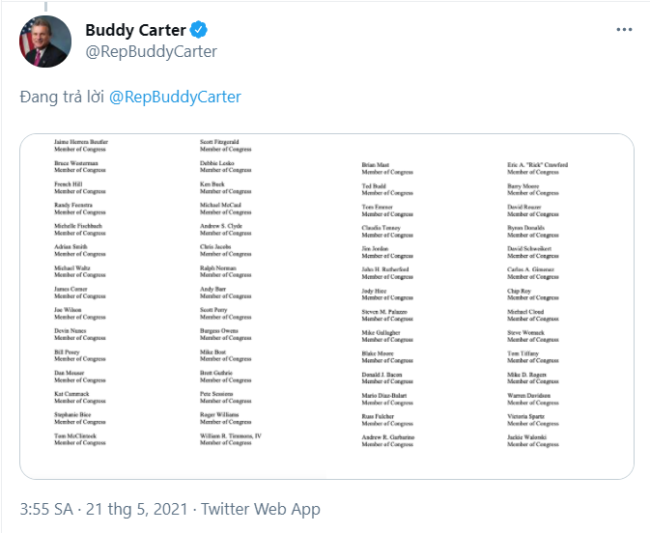Select Devin Nunes entry in the image

point(70,331)
